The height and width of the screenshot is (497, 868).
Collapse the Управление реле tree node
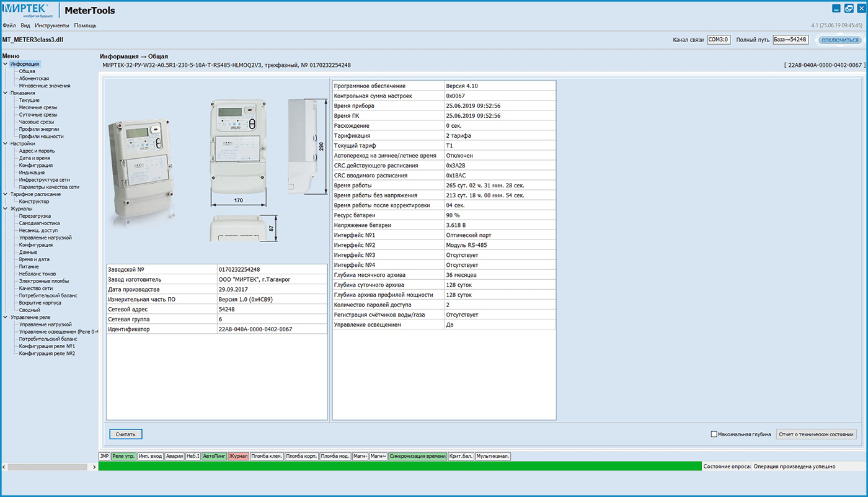(5, 317)
